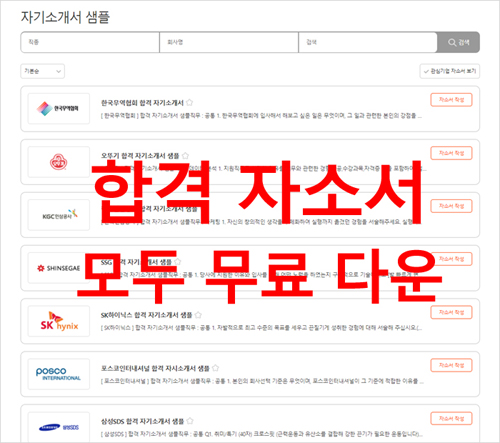500x443 pixels.
Task: Star the 한국무역협회 합격 자기소개서 entry
Action: (190, 102)
